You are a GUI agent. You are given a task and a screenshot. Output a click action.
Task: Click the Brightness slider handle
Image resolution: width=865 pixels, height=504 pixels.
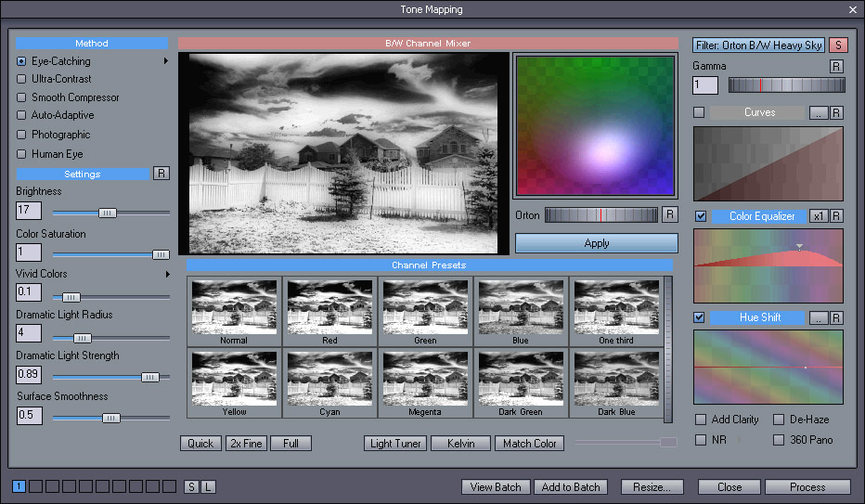point(107,213)
